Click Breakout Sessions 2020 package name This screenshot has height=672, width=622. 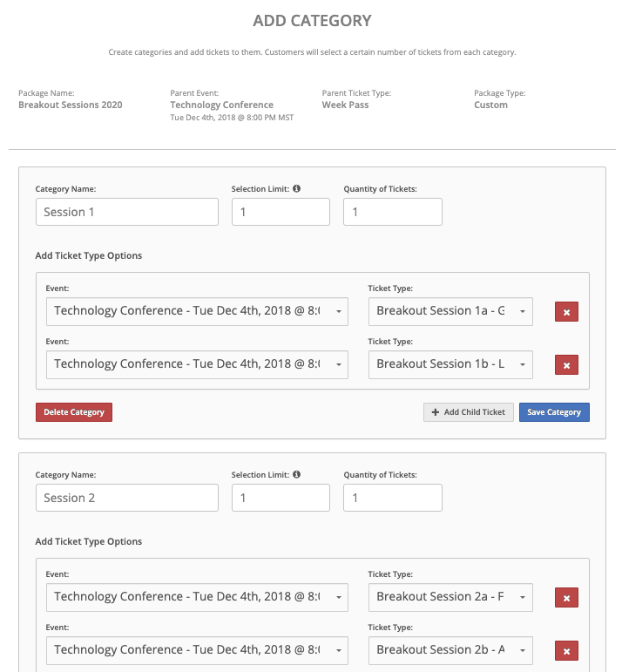[71, 105]
